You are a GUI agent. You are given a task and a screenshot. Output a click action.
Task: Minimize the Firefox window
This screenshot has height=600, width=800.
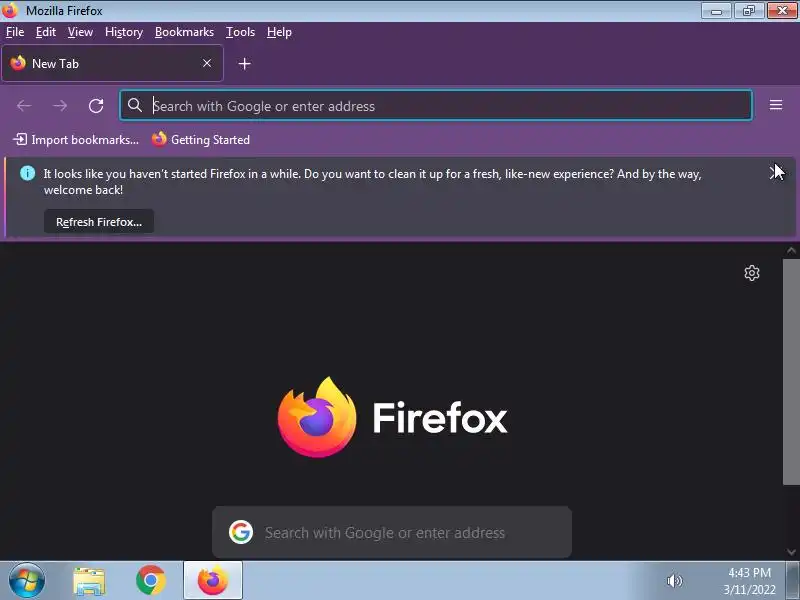[x=716, y=10]
